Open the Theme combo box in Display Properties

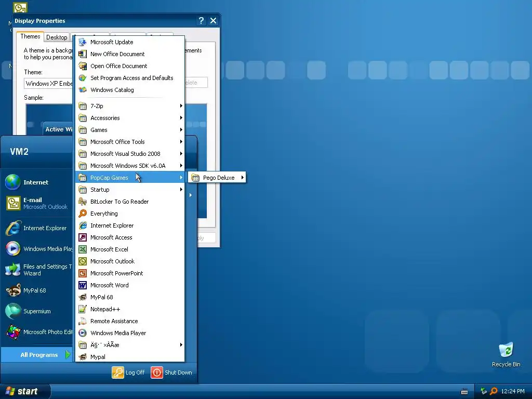(48, 84)
